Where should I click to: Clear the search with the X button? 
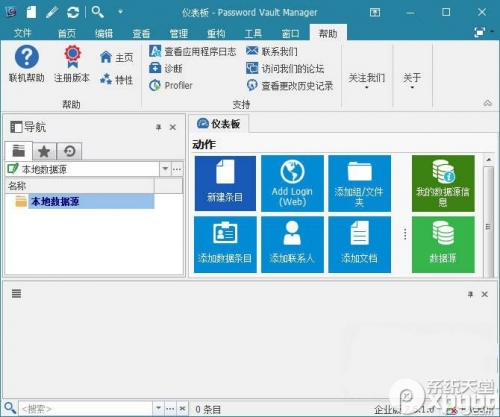click(182, 408)
